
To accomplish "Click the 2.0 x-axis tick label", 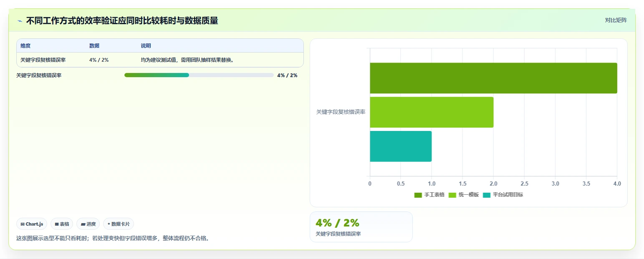I will 493,184.
